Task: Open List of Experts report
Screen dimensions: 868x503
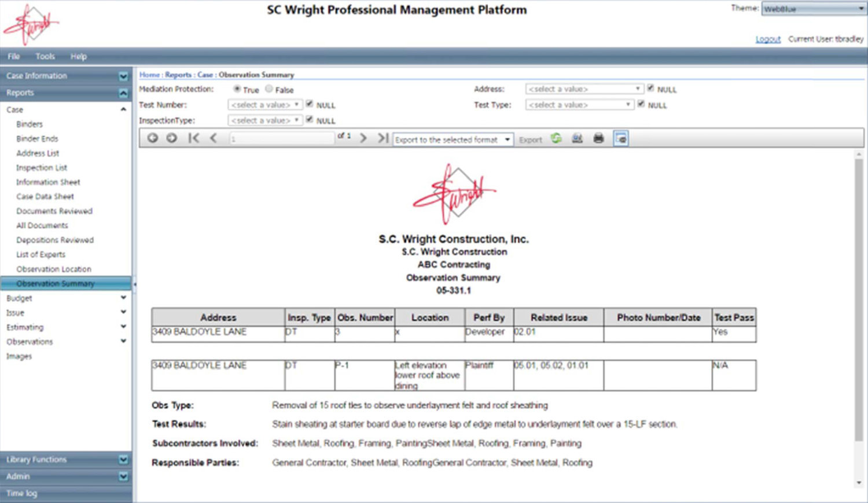Action: (41, 254)
